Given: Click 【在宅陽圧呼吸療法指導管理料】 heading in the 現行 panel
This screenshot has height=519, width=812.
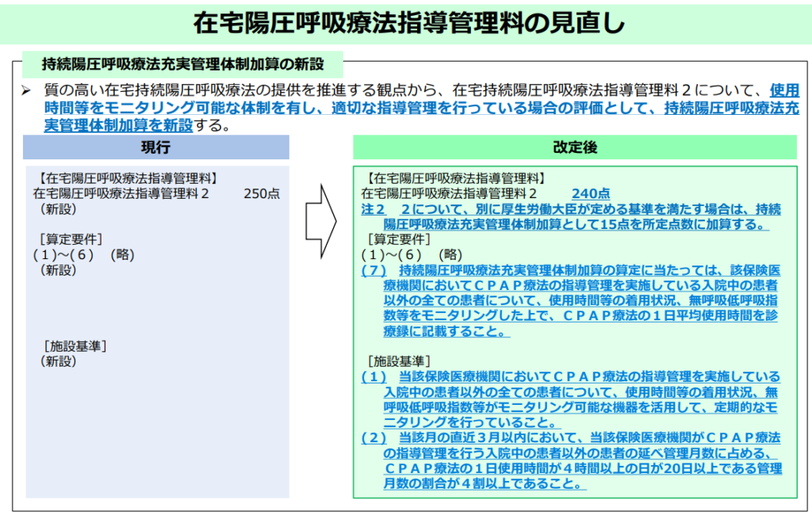Looking at the screenshot, I should (127, 179).
